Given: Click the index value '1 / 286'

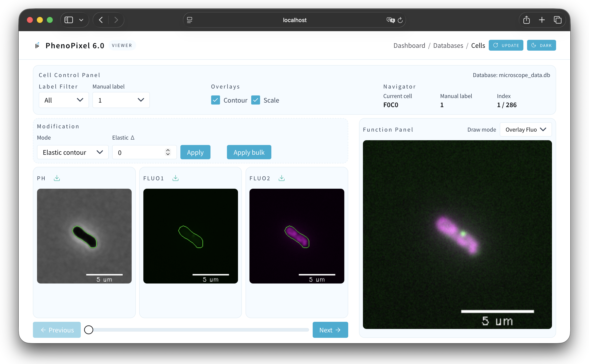Looking at the screenshot, I should click(507, 105).
